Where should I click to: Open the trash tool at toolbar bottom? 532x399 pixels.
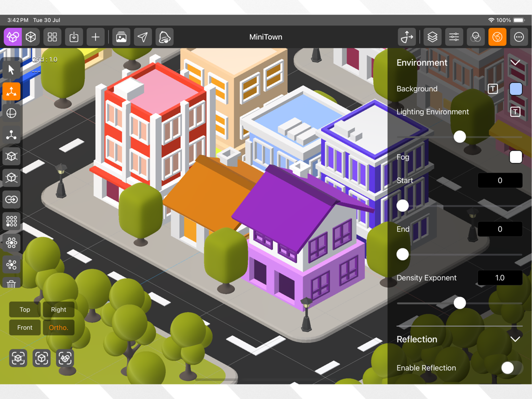[11, 283]
